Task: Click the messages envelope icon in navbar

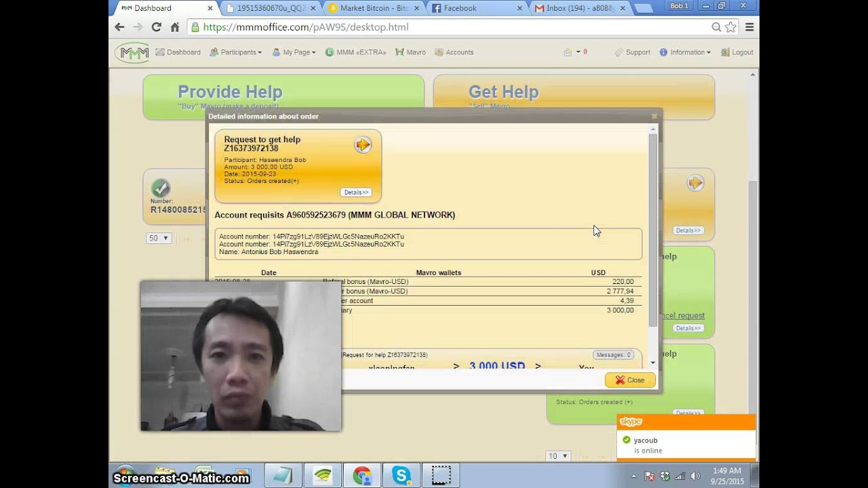Action: pos(568,52)
